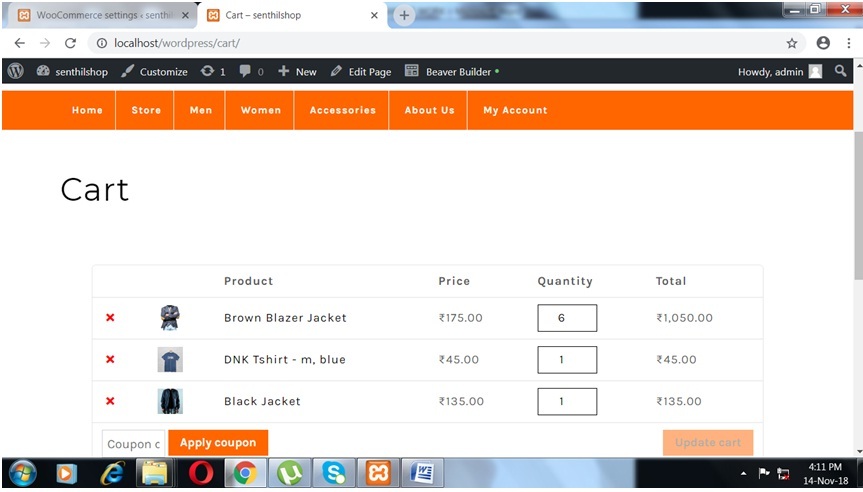
Task: Open the New content menu in admin bar
Action: click(297, 71)
